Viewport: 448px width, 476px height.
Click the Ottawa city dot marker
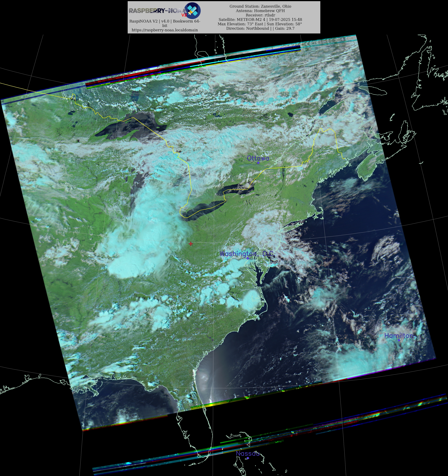[258, 163]
